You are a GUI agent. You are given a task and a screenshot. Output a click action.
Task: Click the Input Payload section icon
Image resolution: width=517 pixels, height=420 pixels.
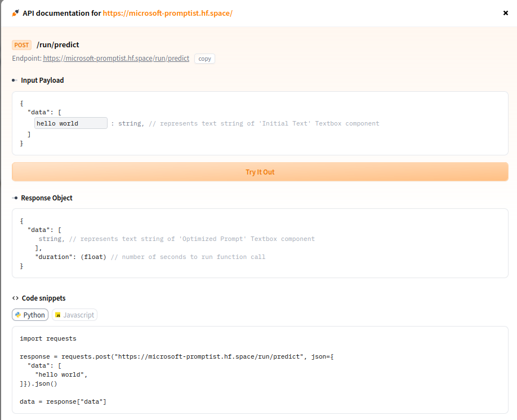click(x=15, y=81)
